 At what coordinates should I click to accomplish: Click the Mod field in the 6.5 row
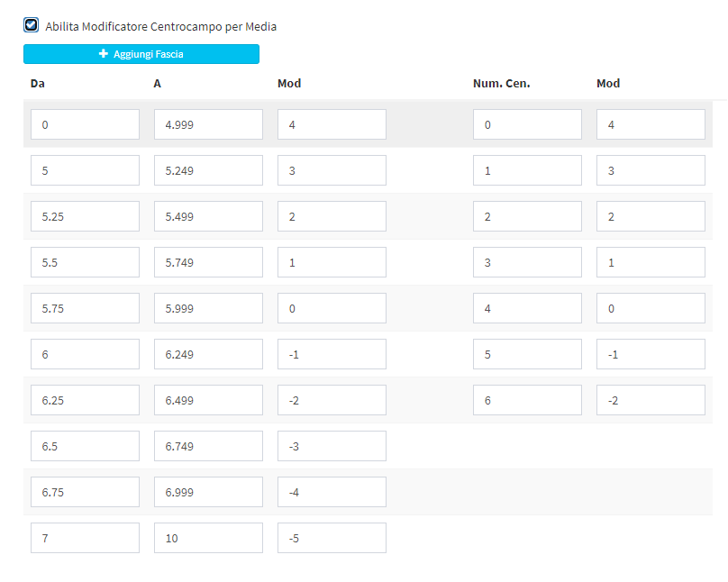(x=332, y=446)
